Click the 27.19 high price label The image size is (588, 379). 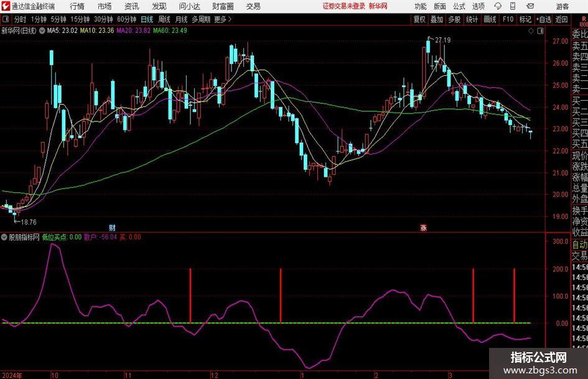(x=443, y=40)
